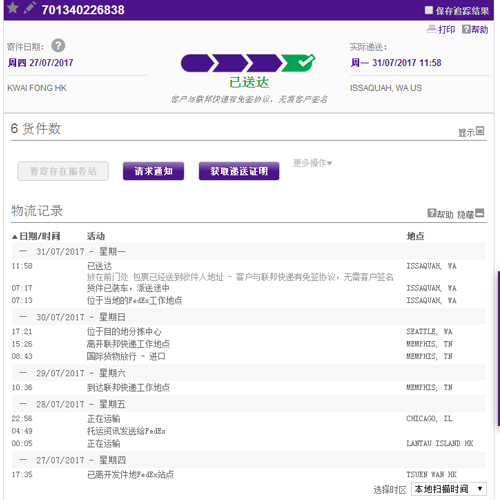The width and height of the screenshot is (500, 500).
Task: Click the printer 打印 icon
Action: tap(432, 29)
